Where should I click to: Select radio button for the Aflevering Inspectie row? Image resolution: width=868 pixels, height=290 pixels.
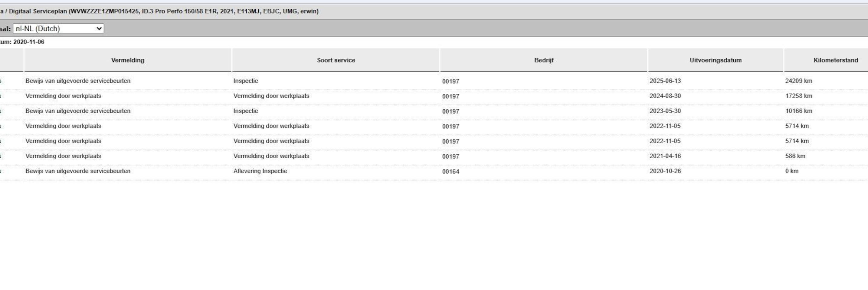pos(1,171)
